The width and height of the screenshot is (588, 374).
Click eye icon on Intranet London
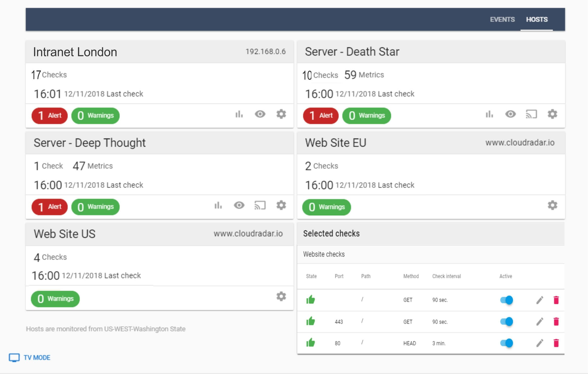(260, 114)
